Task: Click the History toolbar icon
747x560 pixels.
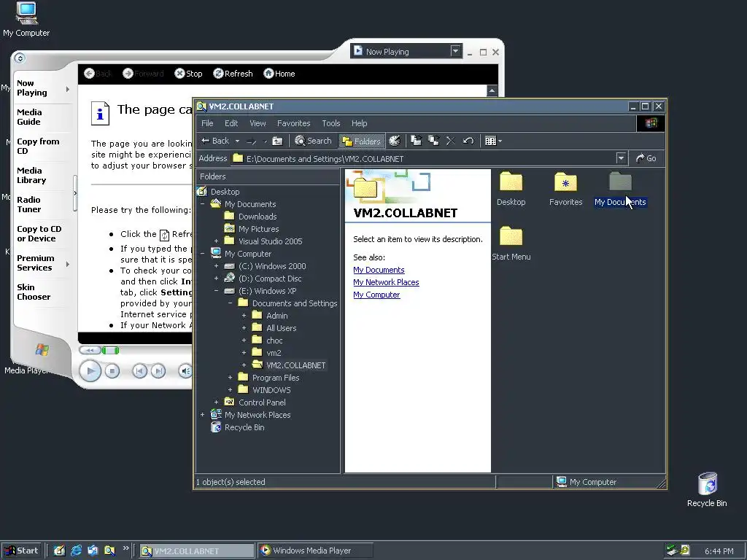Action: (x=395, y=141)
